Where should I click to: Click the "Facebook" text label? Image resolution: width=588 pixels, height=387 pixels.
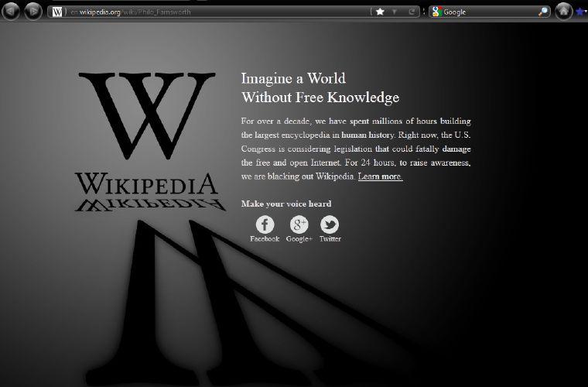(265, 239)
